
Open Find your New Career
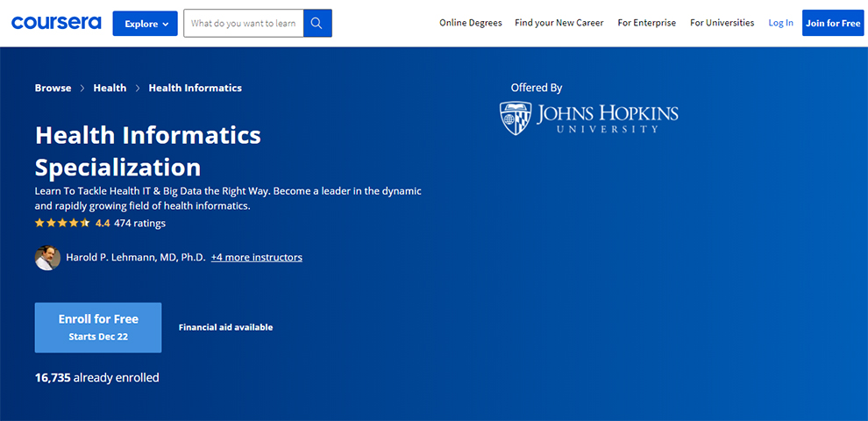click(559, 23)
